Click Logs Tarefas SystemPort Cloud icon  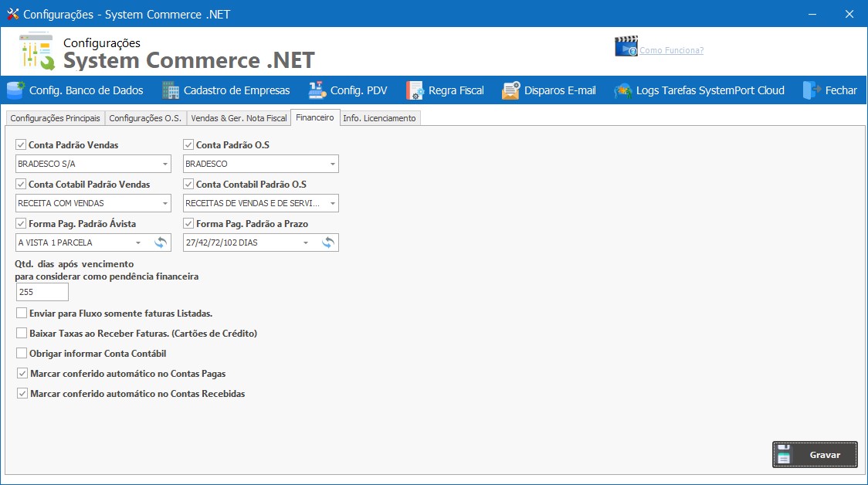[623, 90]
